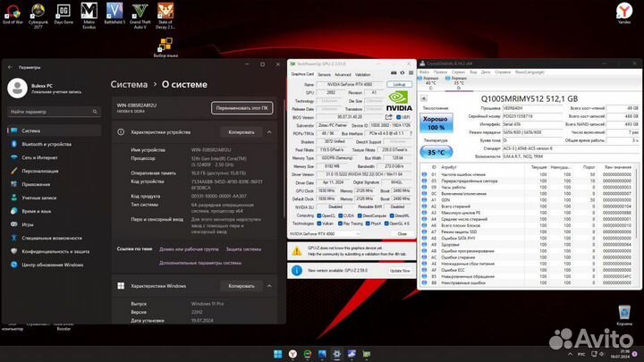Open the Язык(Language) menu in CrystalDiskInfo
Image resolution: width=644 pixels, height=362 pixels.
[x=530, y=72]
